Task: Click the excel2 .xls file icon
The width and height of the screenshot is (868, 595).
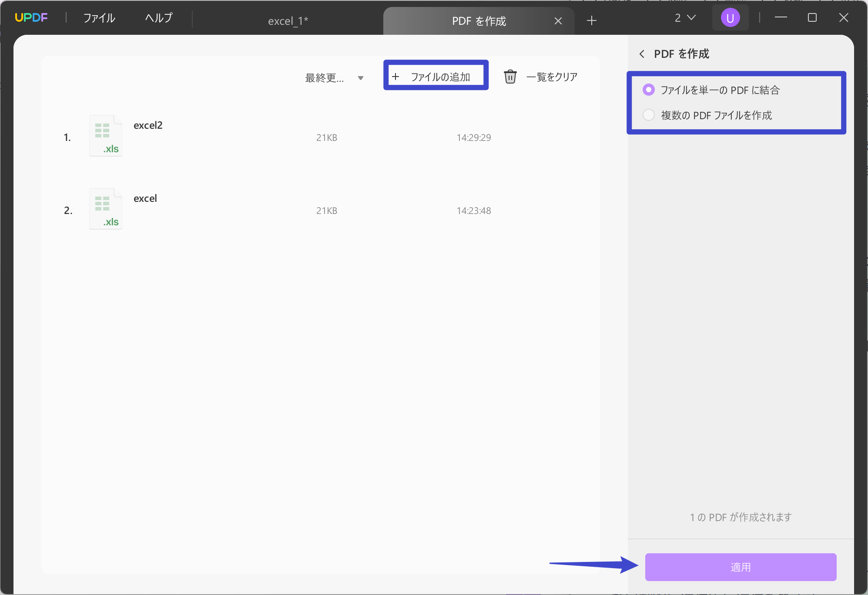Action: pyautogui.click(x=106, y=136)
